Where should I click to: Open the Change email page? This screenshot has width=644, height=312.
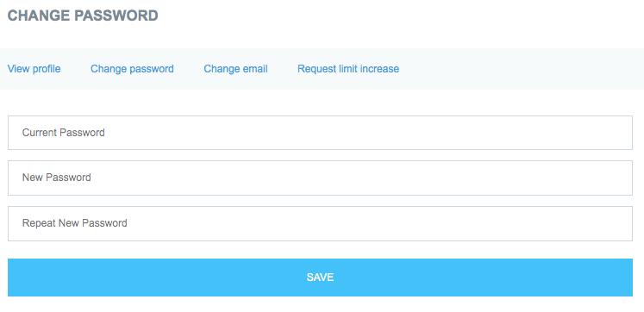235,69
